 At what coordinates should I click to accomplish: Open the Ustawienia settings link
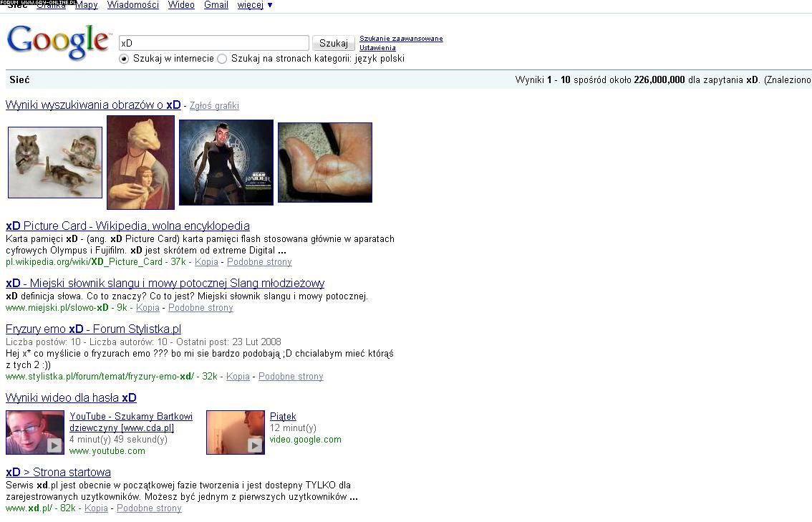377,48
